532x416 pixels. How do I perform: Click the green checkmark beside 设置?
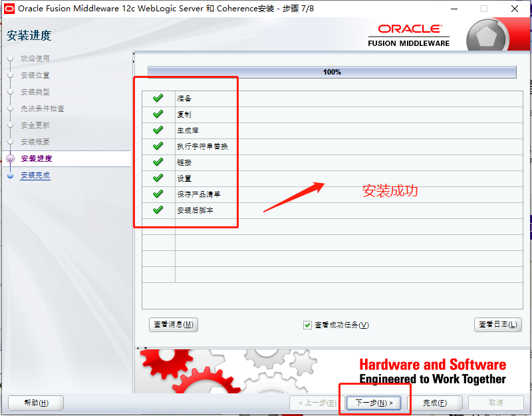tap(158, 178)
